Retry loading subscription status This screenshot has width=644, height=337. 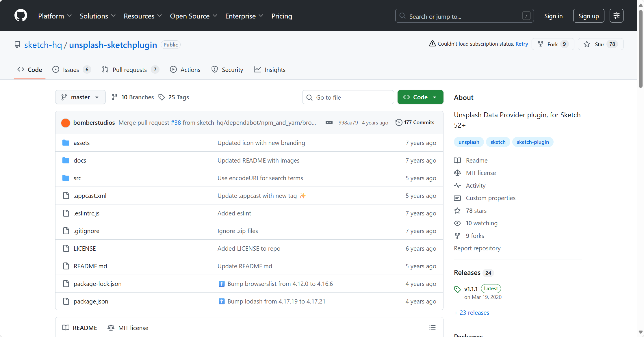tap(521, 44)
